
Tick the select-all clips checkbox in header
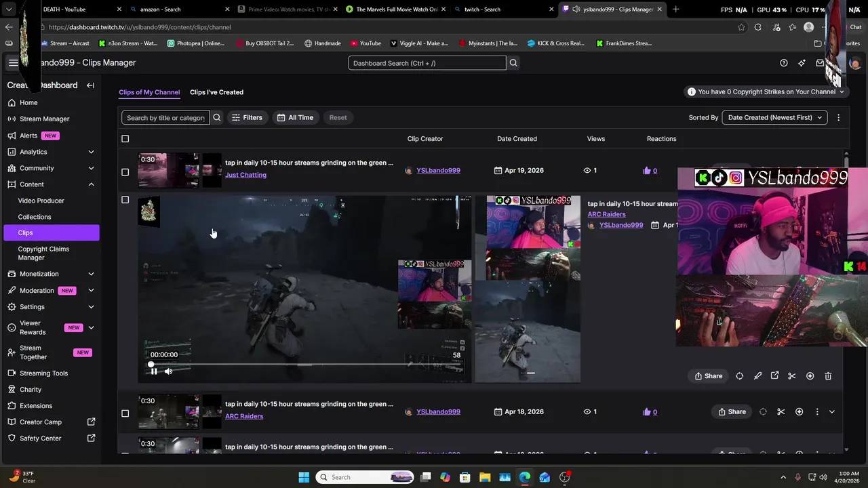click(125, 139)
